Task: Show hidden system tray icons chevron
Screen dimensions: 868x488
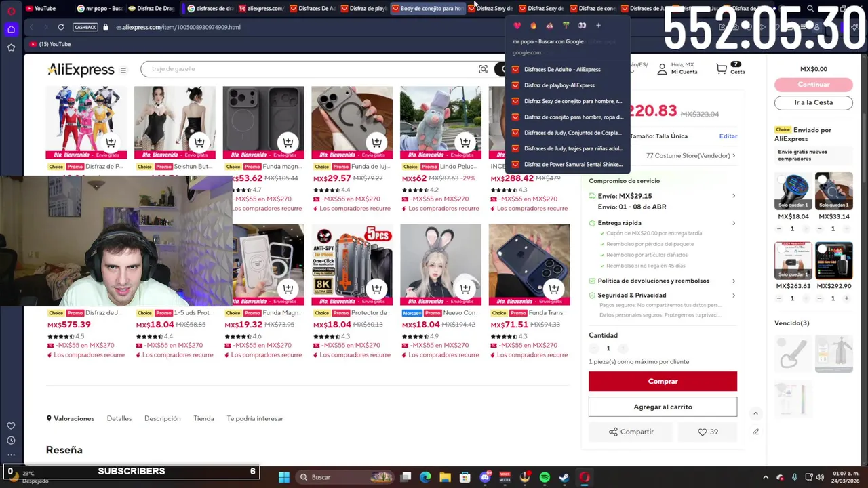Action: click(x=766, y=477)
